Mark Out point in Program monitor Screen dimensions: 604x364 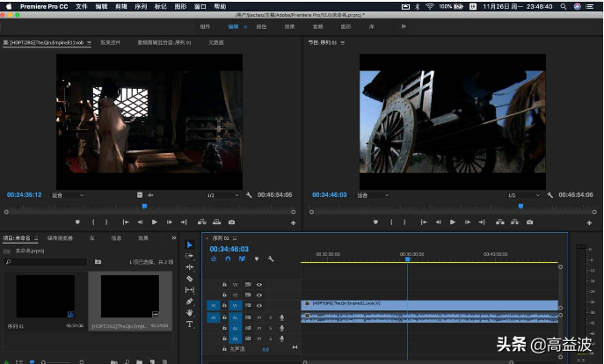pyautogui.click(x=404, y=222)
